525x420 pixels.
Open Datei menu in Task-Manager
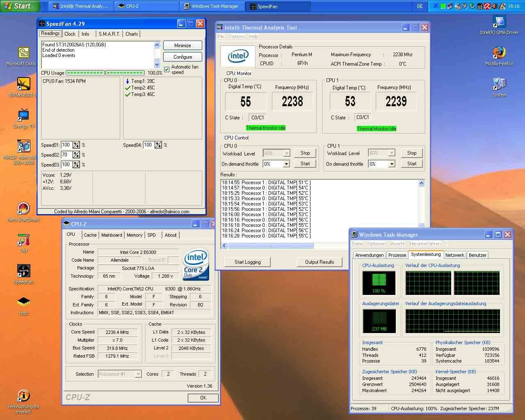[x=358, y=244]
